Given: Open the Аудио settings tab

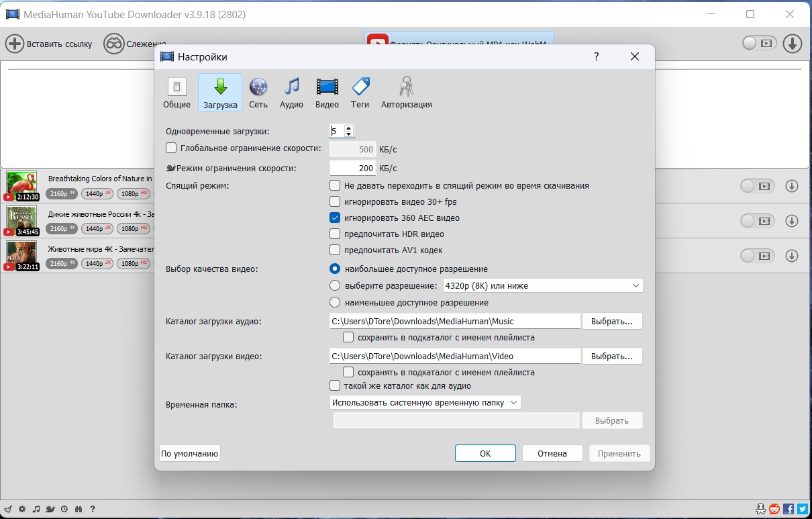Looking at the screenshot, I should (x=291, y=93).
